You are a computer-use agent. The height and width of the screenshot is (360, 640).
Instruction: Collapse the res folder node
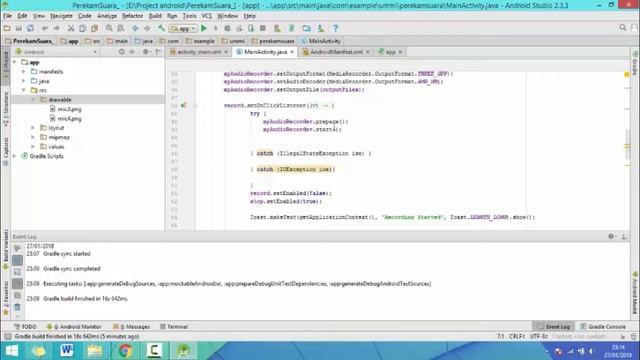24,90
